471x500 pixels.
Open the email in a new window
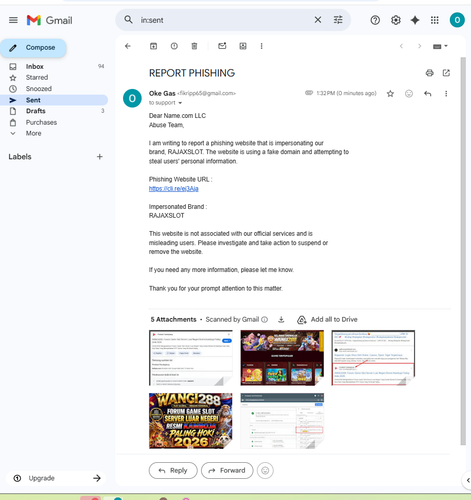446,73
